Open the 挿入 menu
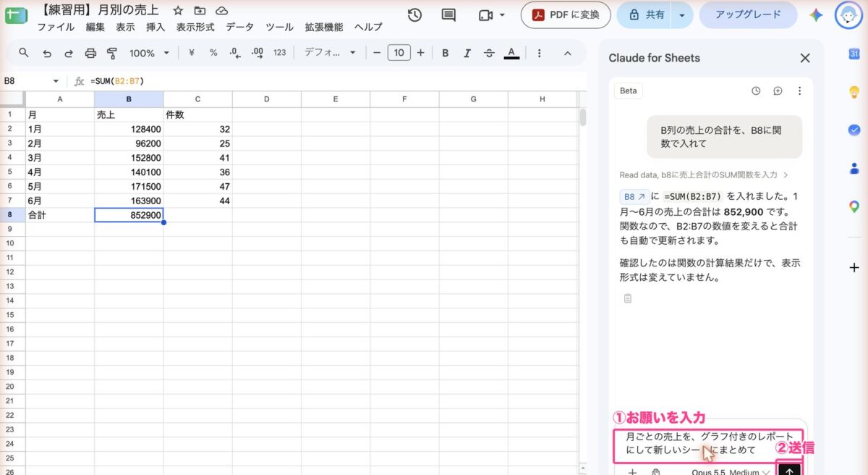Screen dimensions: 868x475 point(156,27)
